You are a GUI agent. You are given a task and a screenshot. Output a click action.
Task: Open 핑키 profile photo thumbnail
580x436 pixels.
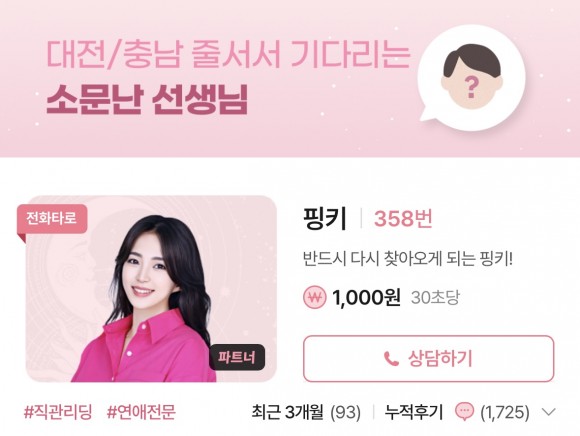click(x=151, y=289)
